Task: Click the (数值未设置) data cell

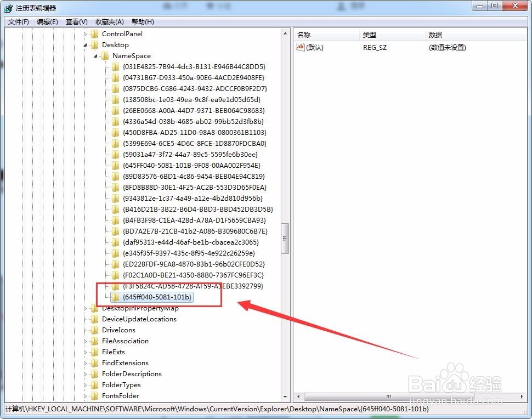Action: [x=447, y=48]
